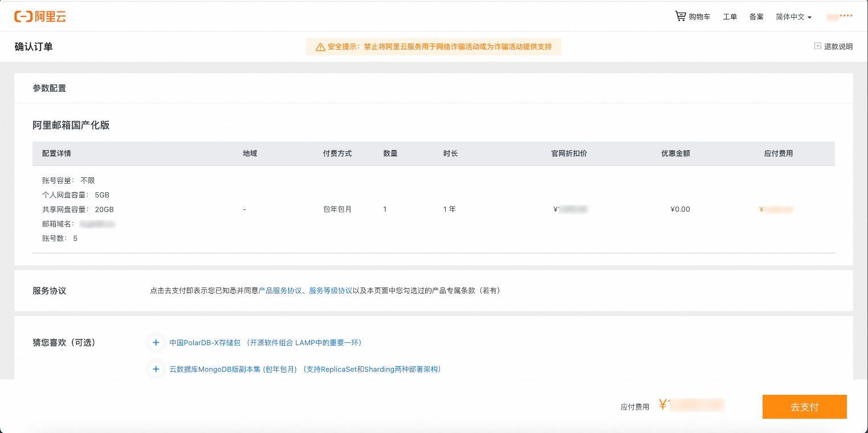The height and width of the screenshot is (433, 868).
Task: Open the 备案 menu
Action: [756, 17]
